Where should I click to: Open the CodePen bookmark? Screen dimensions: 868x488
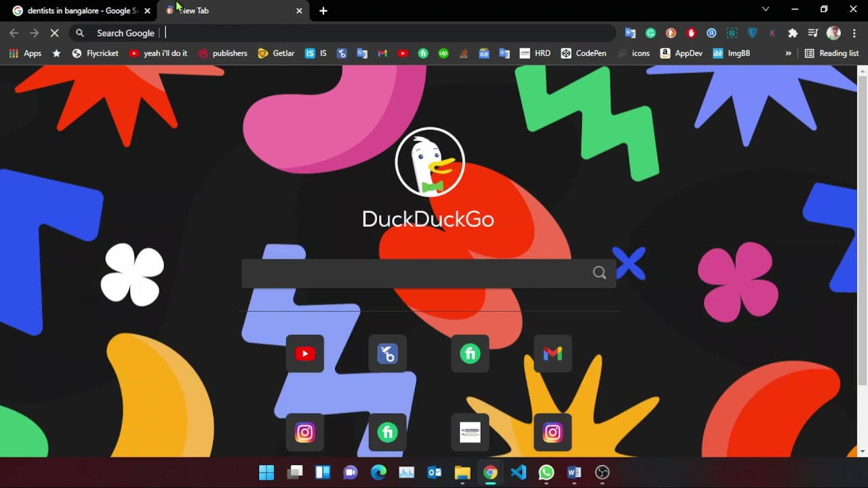point(583,53)
